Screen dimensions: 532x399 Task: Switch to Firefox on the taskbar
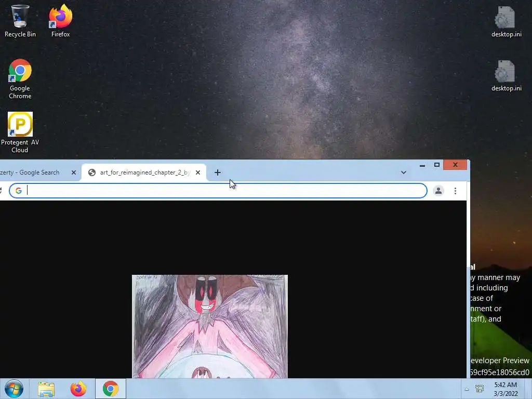coord(78,389)
